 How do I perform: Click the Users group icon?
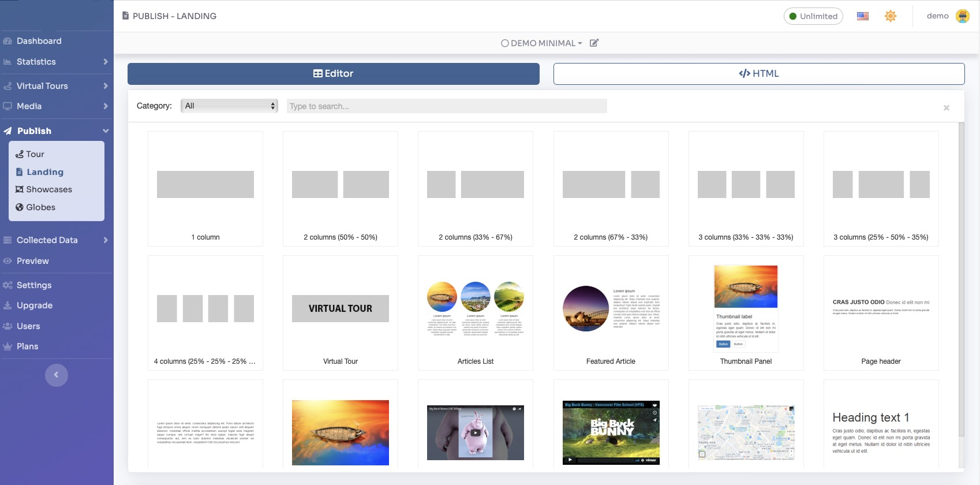(8, 326)
